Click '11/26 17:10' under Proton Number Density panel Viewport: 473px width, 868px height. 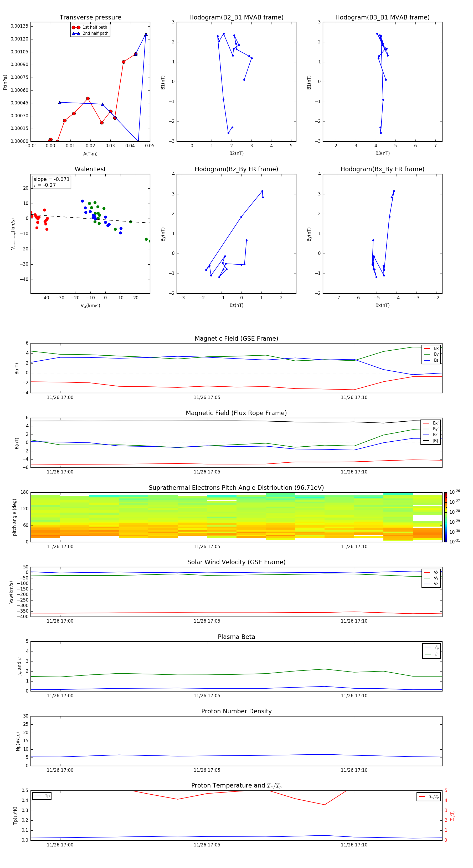(354, 770)
